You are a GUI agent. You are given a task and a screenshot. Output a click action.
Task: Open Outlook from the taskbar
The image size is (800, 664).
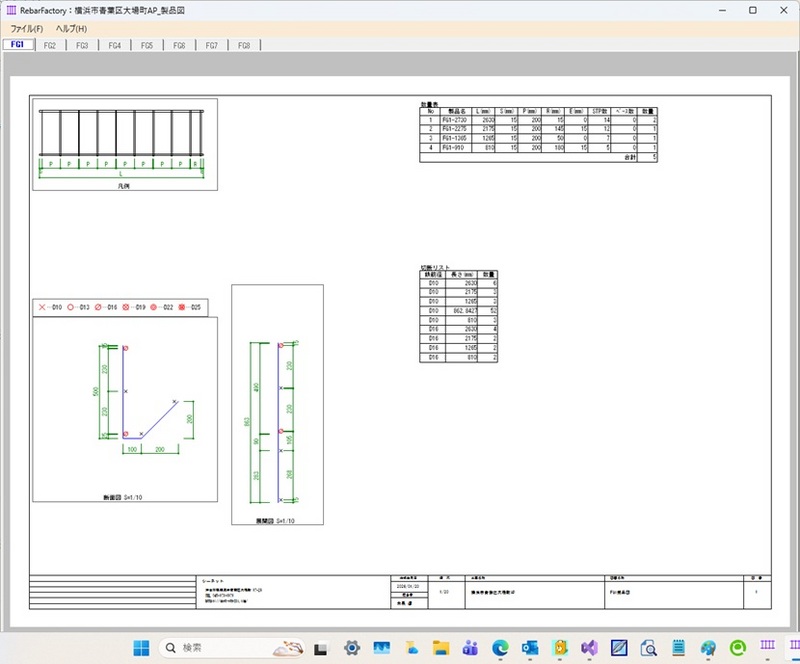tap(530, 647)
